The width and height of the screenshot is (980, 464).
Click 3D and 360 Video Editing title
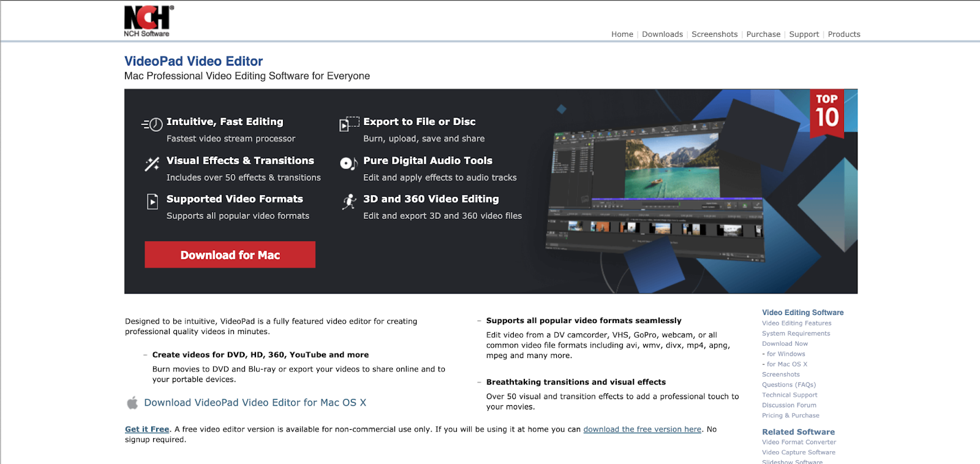[x=431, y=199]
